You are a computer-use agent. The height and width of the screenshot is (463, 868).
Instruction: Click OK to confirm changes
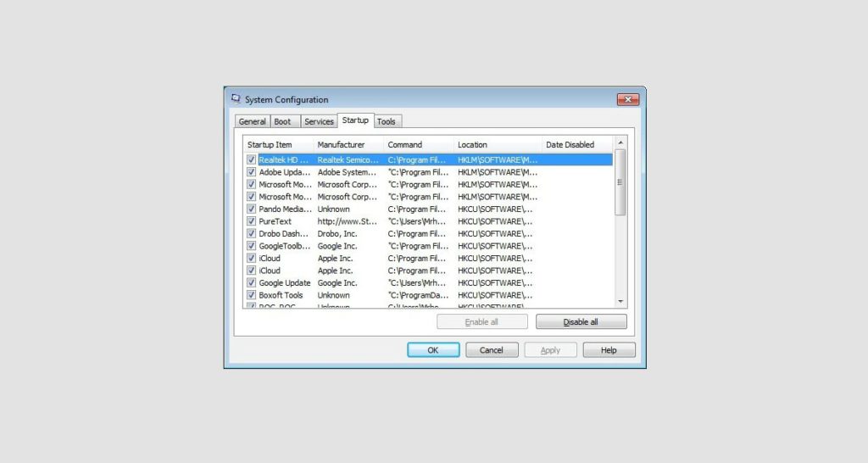point(433,350)
